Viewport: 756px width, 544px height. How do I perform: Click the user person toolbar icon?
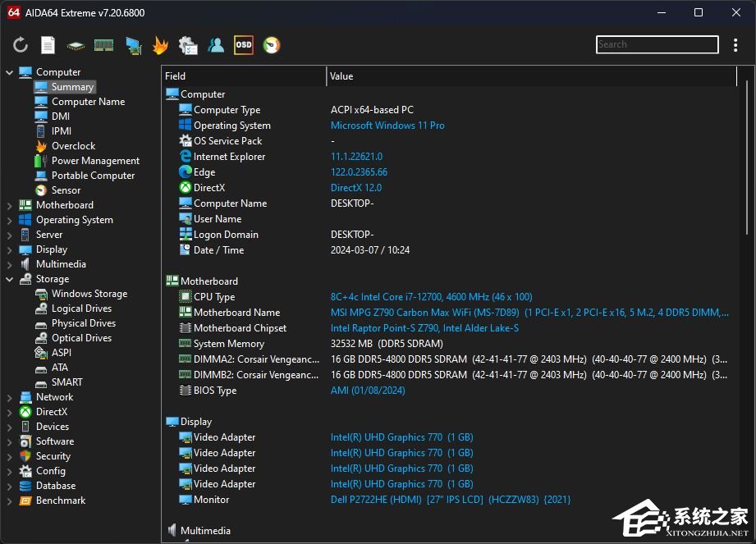(x=216, y=45)
